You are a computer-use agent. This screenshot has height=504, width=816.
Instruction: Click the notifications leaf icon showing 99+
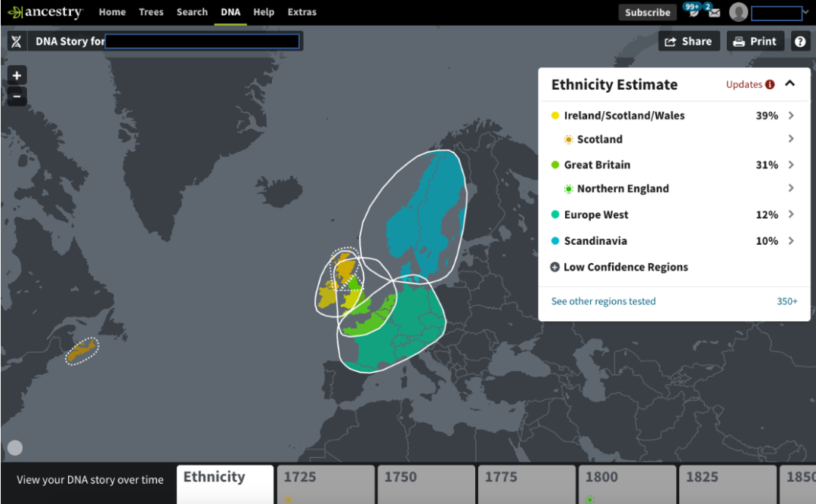click(x=694, y=13)
